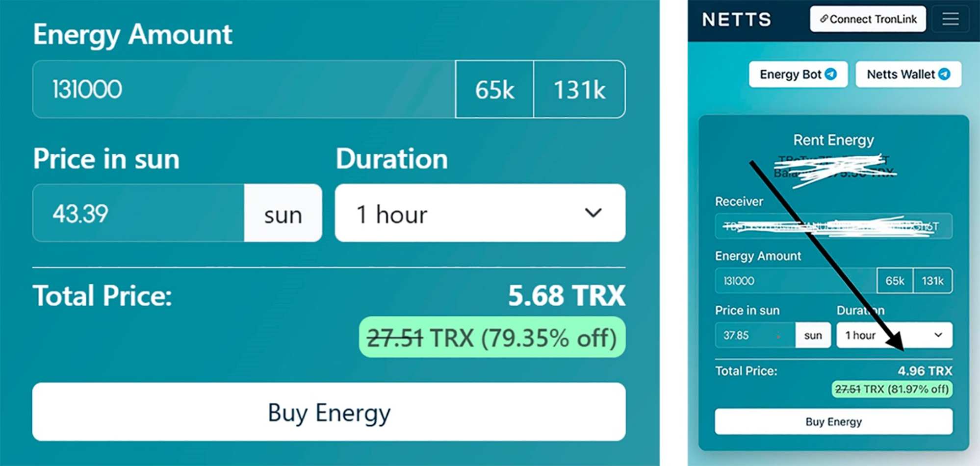Open the hamburger menu beside Connect TronLink
This screenshot has height=466, width=980.
950,19
